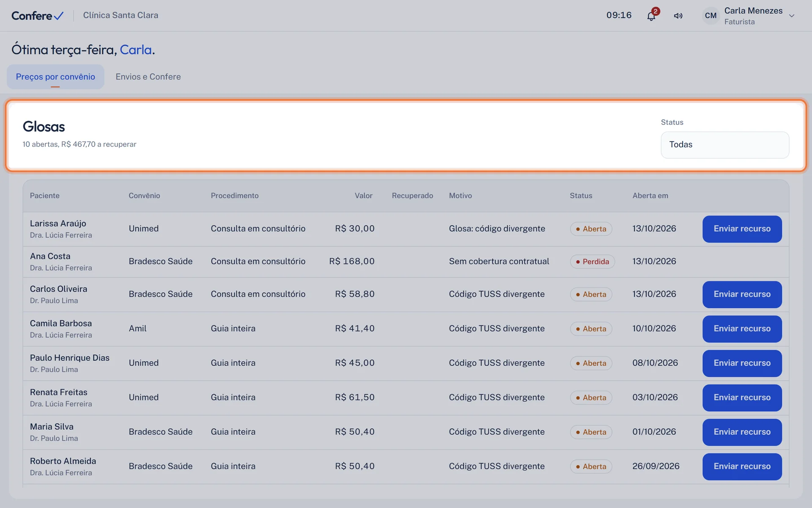Screen dimensions: 812x508
Task: Click the R$ 168,00 value cell
Action: point(352,262)
